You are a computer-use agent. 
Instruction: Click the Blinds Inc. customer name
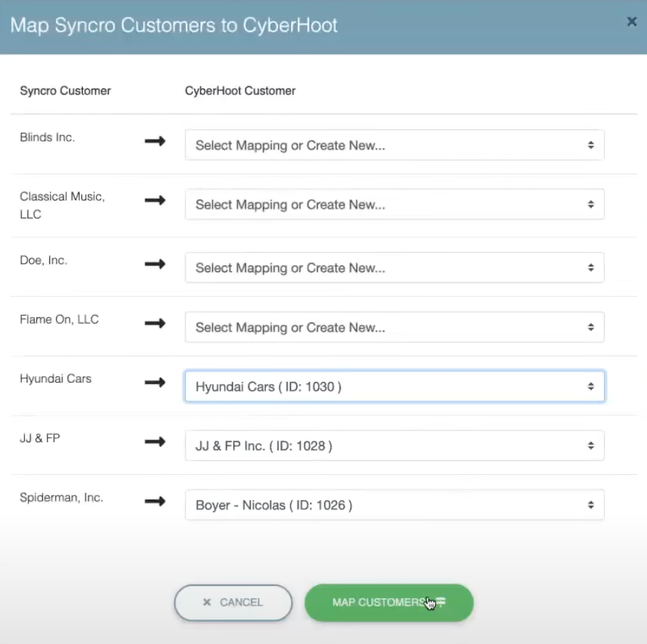(x=47, y=137)
